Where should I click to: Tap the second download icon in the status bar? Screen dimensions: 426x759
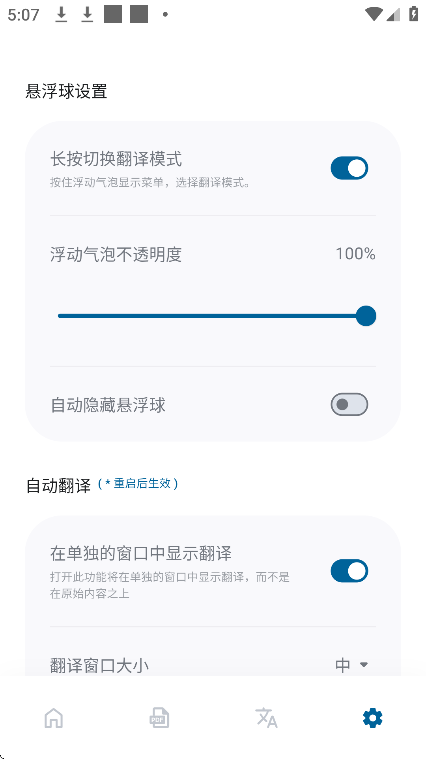point(87,15)
